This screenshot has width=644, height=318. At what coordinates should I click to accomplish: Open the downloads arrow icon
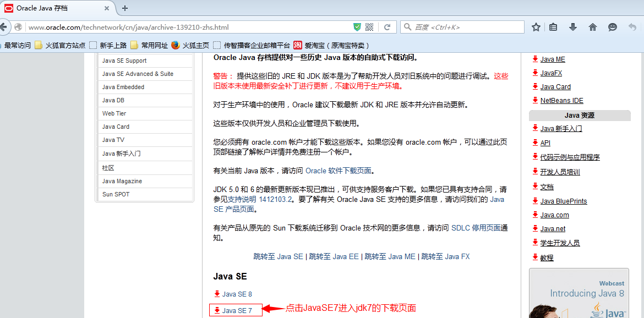point(573,27)
